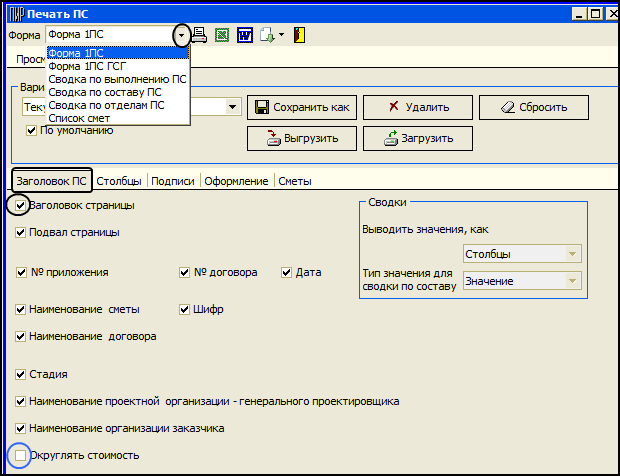Viewport: 620px width, 476px height.
Task: Open the Столбцы tab
Action: (x=119, y=181)
